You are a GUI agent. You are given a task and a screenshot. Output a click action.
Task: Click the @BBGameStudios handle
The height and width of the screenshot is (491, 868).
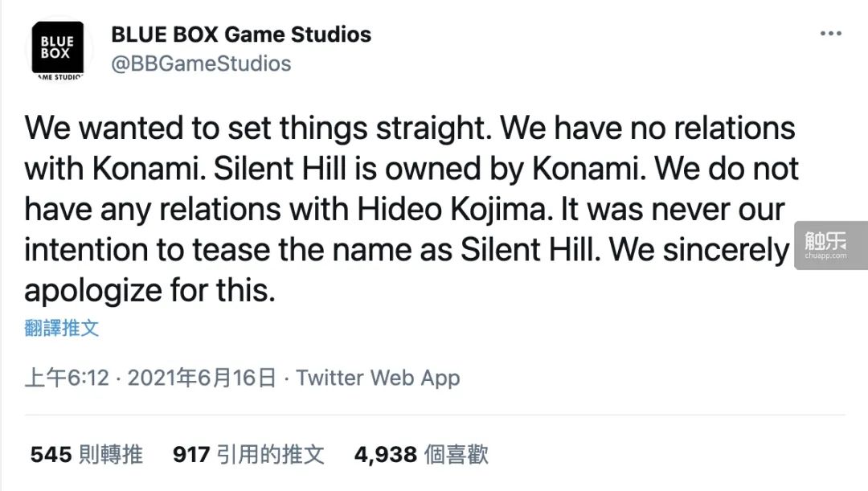click(201, 63)
